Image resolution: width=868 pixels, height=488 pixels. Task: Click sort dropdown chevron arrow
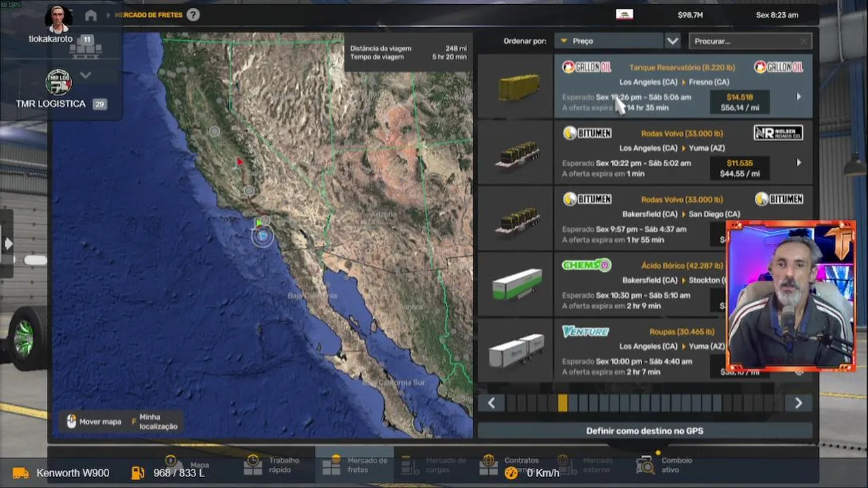click(x=672, y=41)
